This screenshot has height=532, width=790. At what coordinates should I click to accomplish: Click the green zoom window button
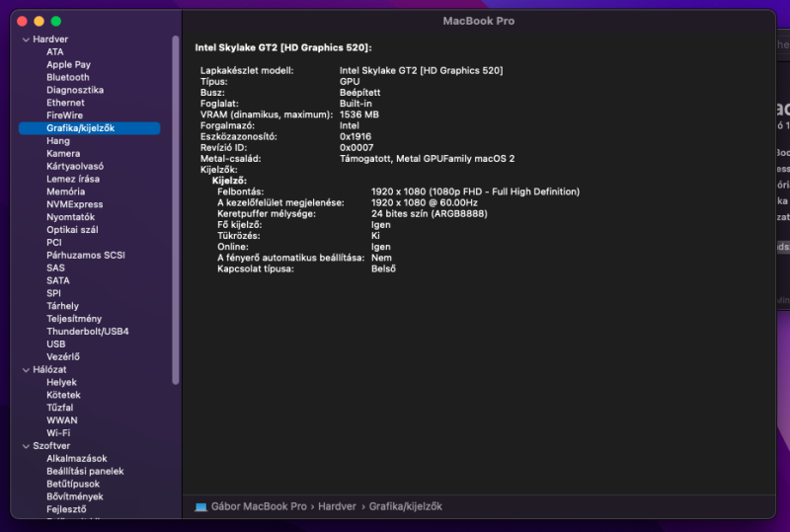click(56, 21)
